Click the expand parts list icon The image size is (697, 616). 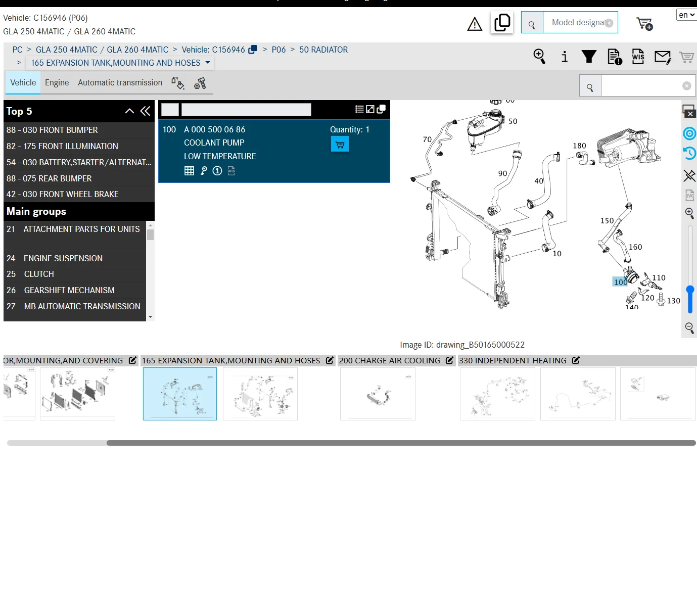(370, 109)
